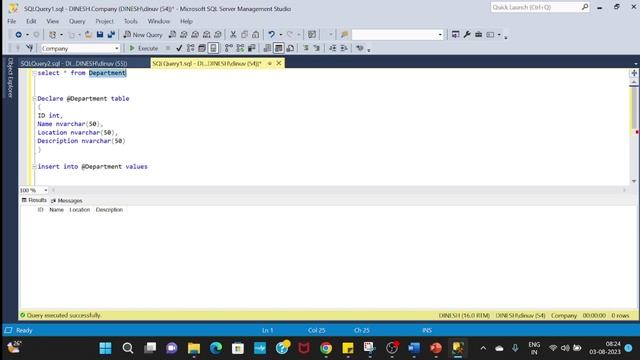This screenshot has width=640, height=360.
Task: Click the Location column header in results
Action: point(80,210)
